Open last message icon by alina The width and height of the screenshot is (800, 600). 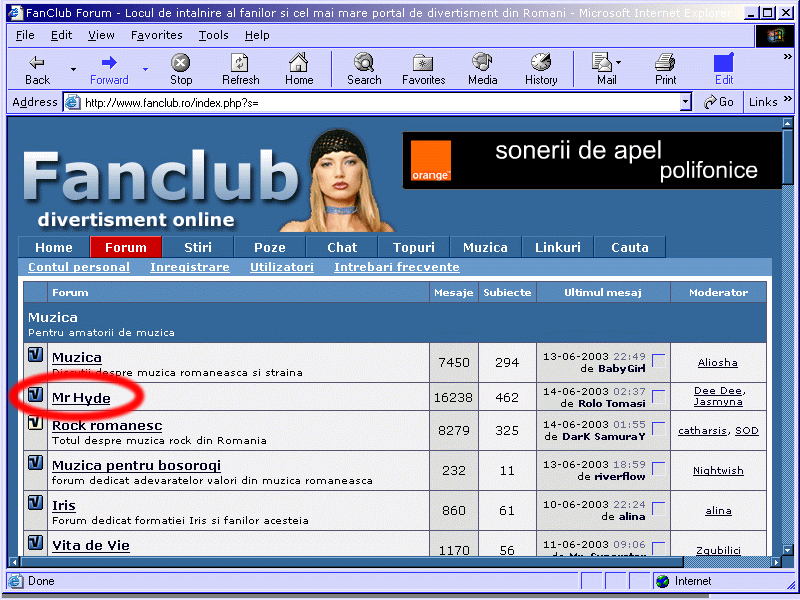point(659,508)
